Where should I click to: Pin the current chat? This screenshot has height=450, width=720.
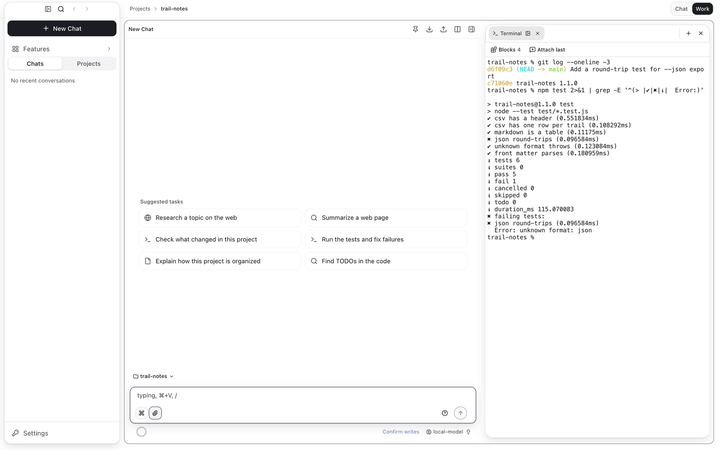coord(415,29)
